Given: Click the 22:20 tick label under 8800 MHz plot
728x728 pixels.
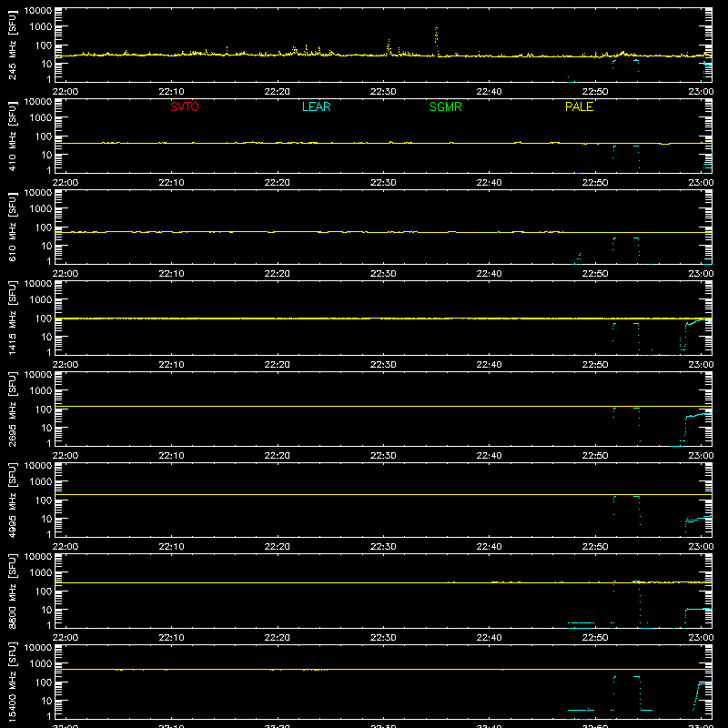Looking at the screenshot, I should click(278, 638).
